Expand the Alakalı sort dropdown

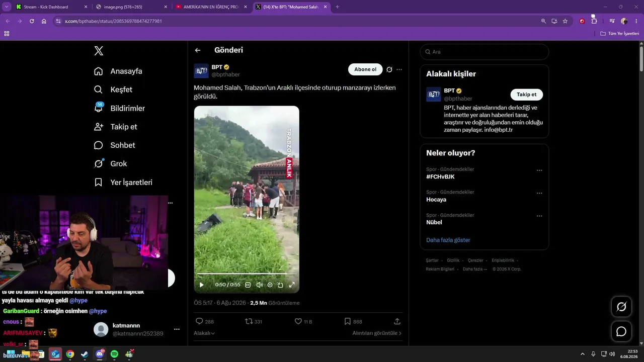click(x=204, y=333)
